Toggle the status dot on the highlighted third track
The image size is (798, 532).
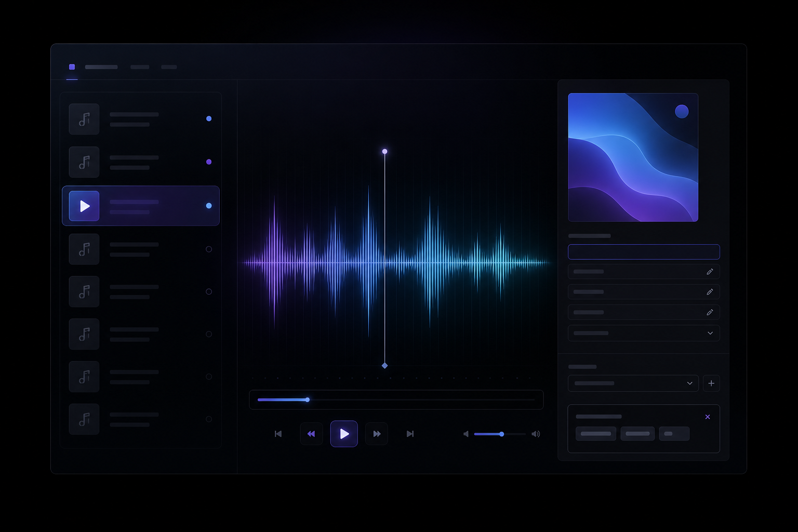tap(209, 206)
